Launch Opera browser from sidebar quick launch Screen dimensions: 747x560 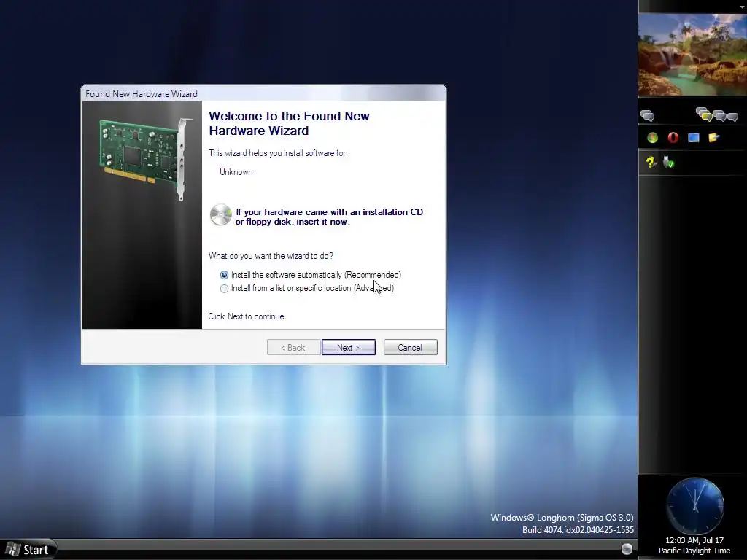point(673,138)
